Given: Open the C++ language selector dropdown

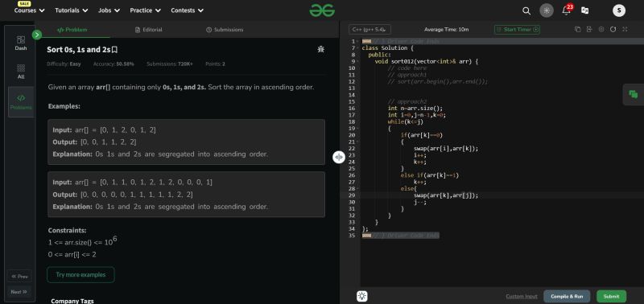Looking at the screenshot, I should click(x=369, y=30).
